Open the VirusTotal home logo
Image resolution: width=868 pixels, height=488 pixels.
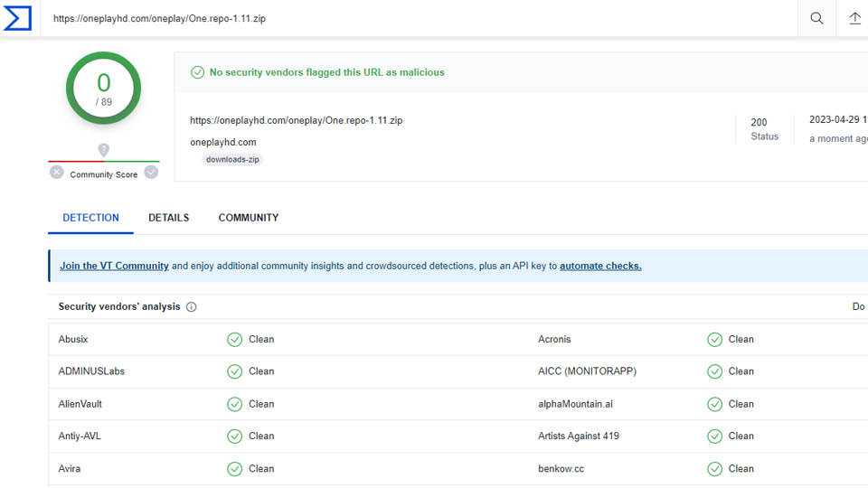pyautogui.click(x=18, y=18)
